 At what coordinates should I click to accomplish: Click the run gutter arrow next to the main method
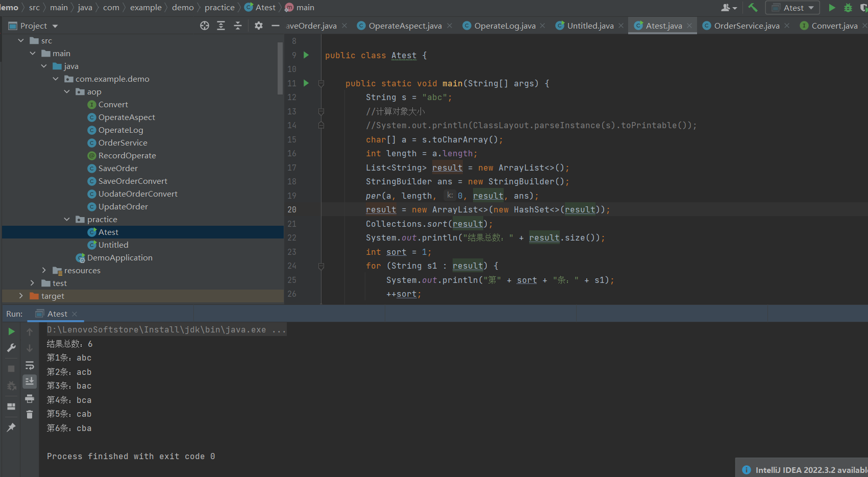306,83
